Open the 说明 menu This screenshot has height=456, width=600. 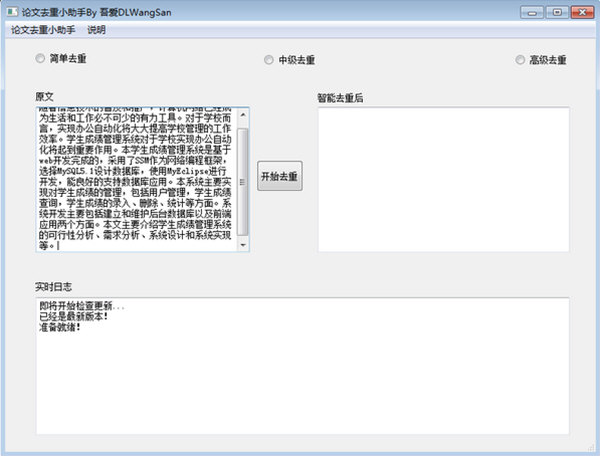click(96, 30)
